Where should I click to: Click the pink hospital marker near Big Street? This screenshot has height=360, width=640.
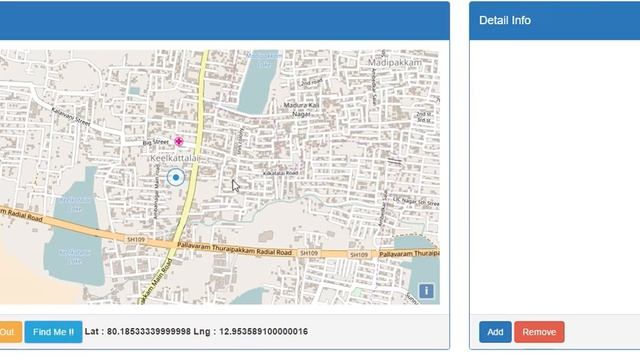pyautogui.click(x=179, y=141)
